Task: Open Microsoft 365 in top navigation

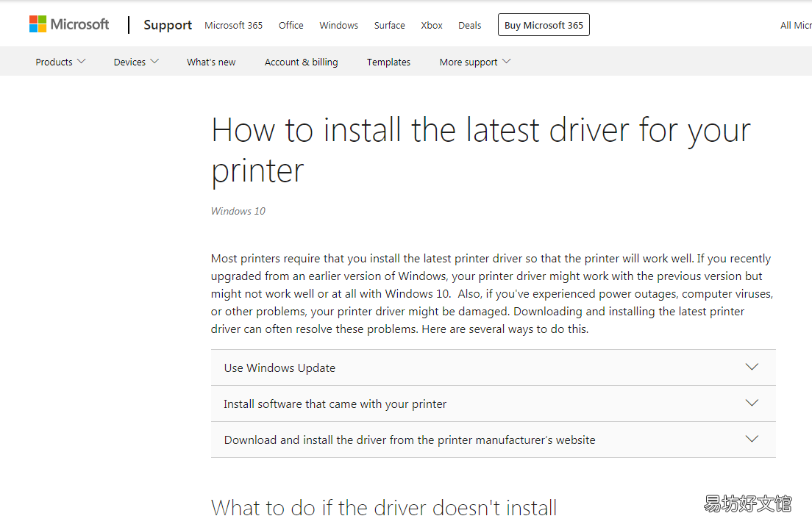Action: pos(234,26)
